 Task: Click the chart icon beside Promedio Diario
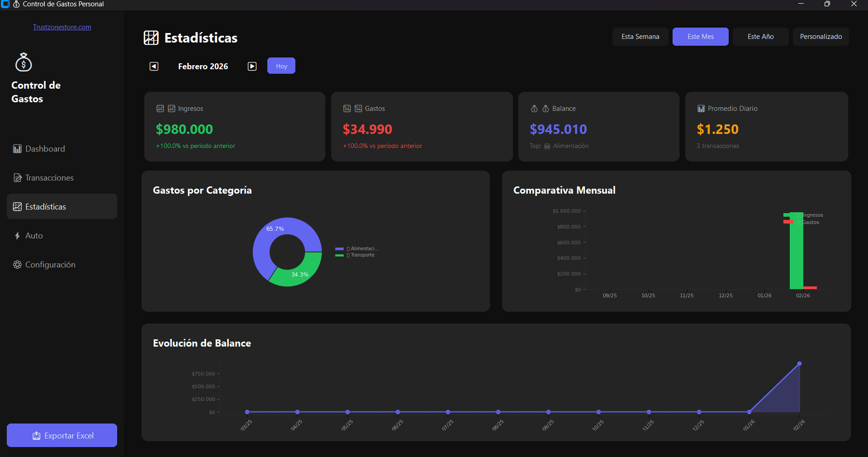(x=701, y=108)
